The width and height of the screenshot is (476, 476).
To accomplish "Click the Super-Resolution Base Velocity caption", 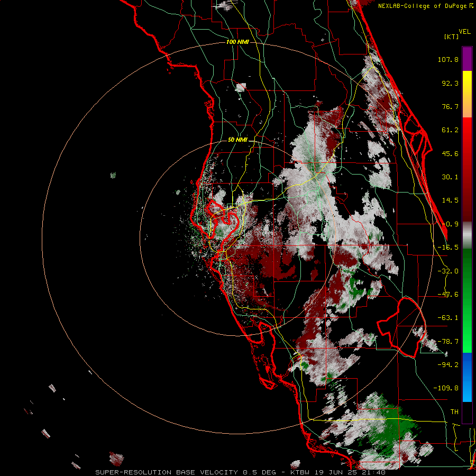I will click(x=241, y=472).
